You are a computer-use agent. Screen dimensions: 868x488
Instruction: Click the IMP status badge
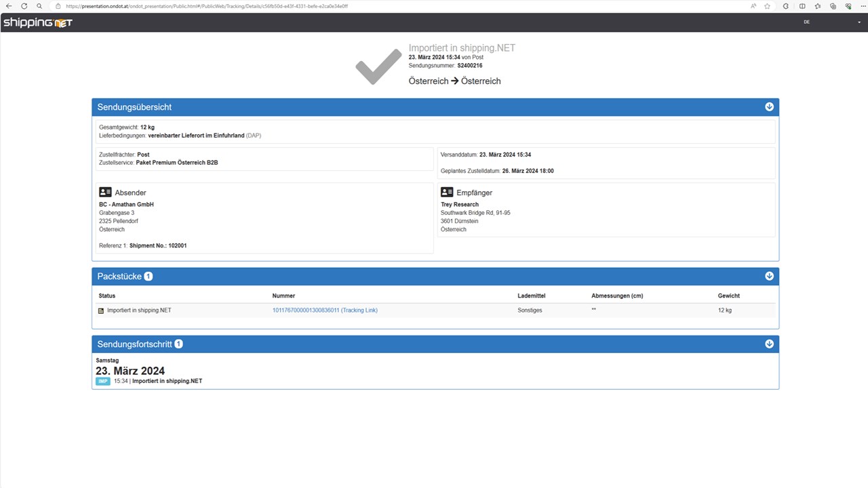tap(102, 381)
